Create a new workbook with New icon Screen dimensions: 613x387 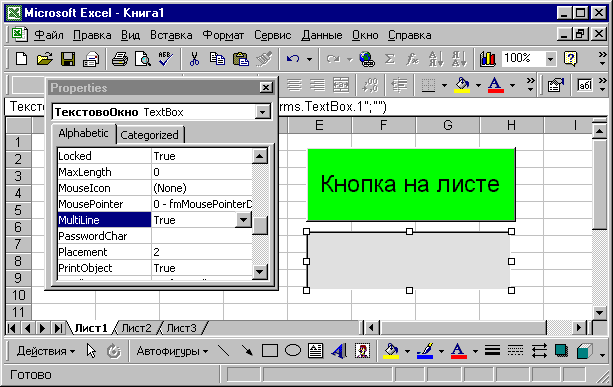click(x=22, y=59)
